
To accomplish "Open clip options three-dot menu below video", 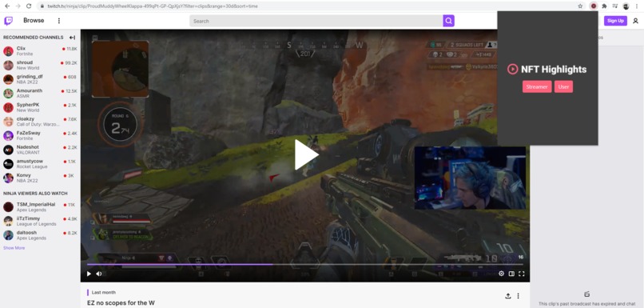I will pos(519,296).
